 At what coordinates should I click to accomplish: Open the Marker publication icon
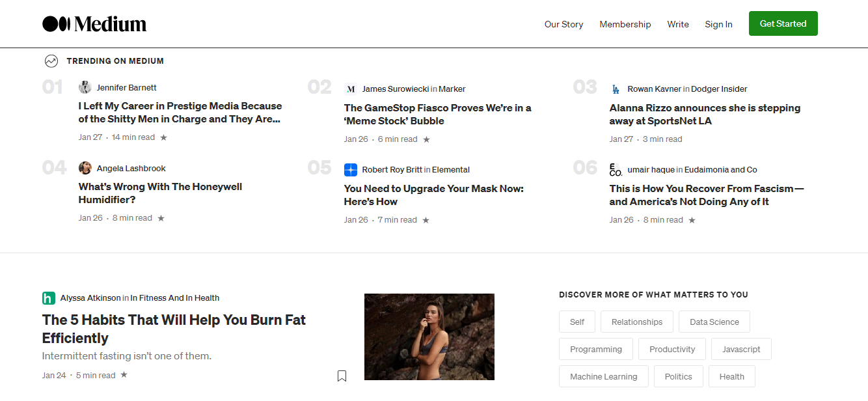[x=351, y=89]
